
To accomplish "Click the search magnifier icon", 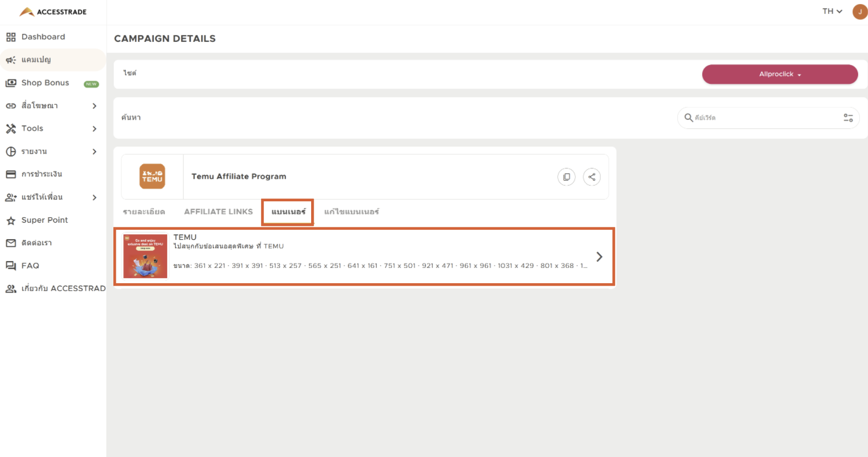I will click(x=688, y=117).
